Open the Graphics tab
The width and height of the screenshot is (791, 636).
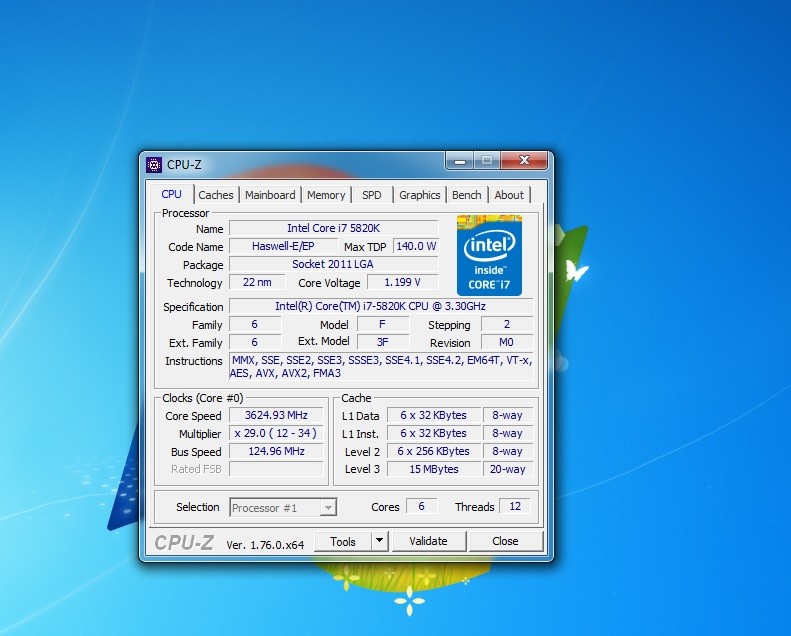419,195
